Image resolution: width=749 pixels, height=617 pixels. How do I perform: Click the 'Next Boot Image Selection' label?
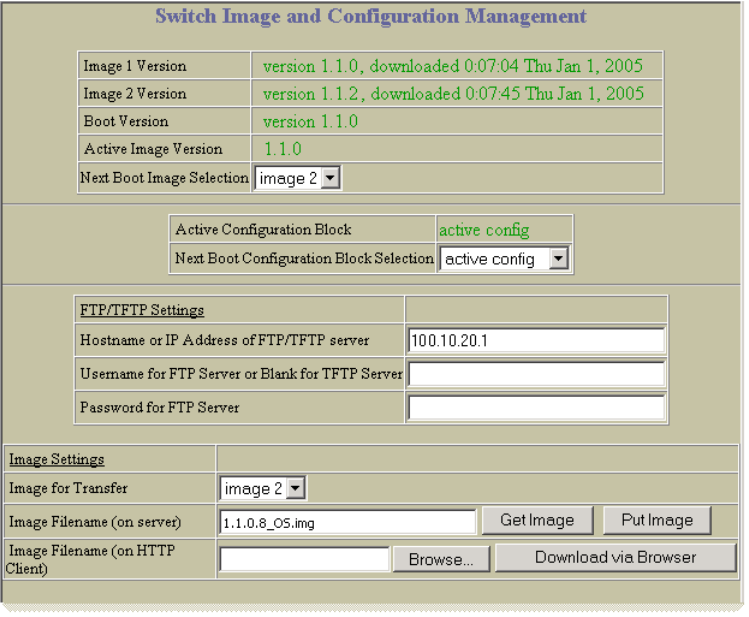pos(164,178)
